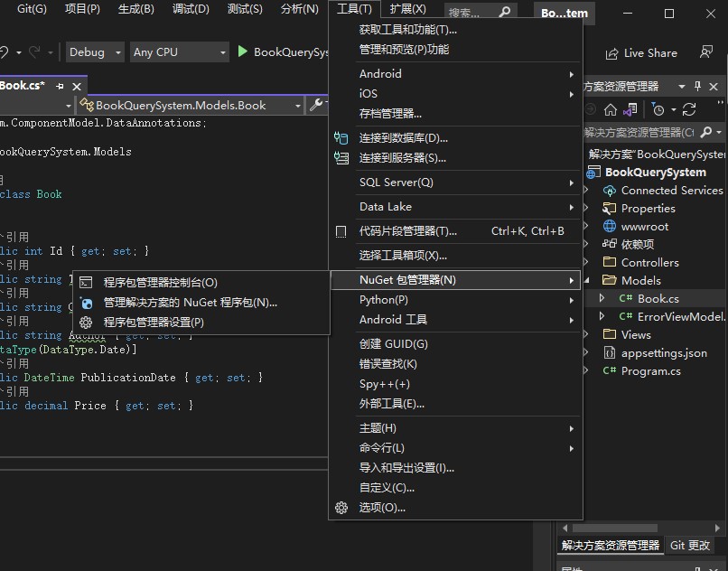Click 连接到服务器 server icon entry
728x571 pixels.
pyautogui.click(x=455, y=158)
